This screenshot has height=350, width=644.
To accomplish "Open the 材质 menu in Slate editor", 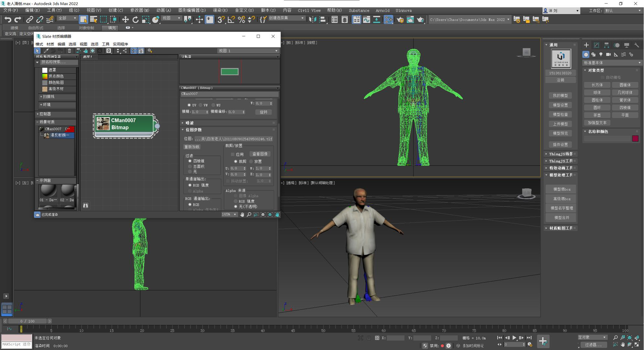I will click(x=50, y=44).
